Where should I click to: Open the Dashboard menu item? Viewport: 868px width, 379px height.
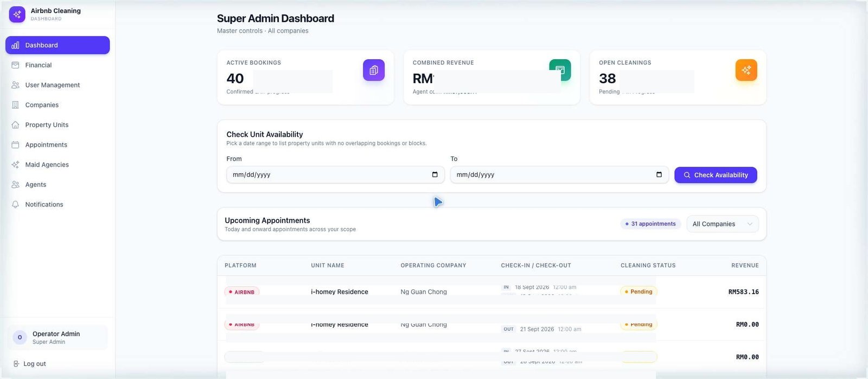click(x=58, y=45)
